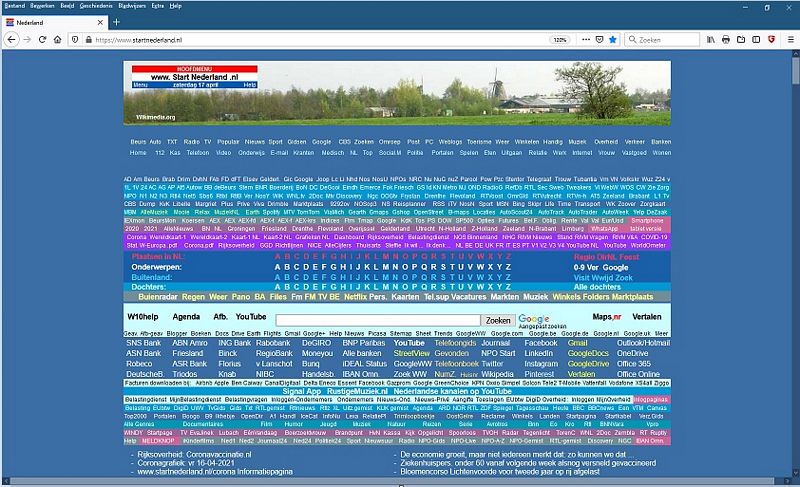800x487 pixels.
Task: Click the Google search input on page
Action: click(x=378, y=320)
